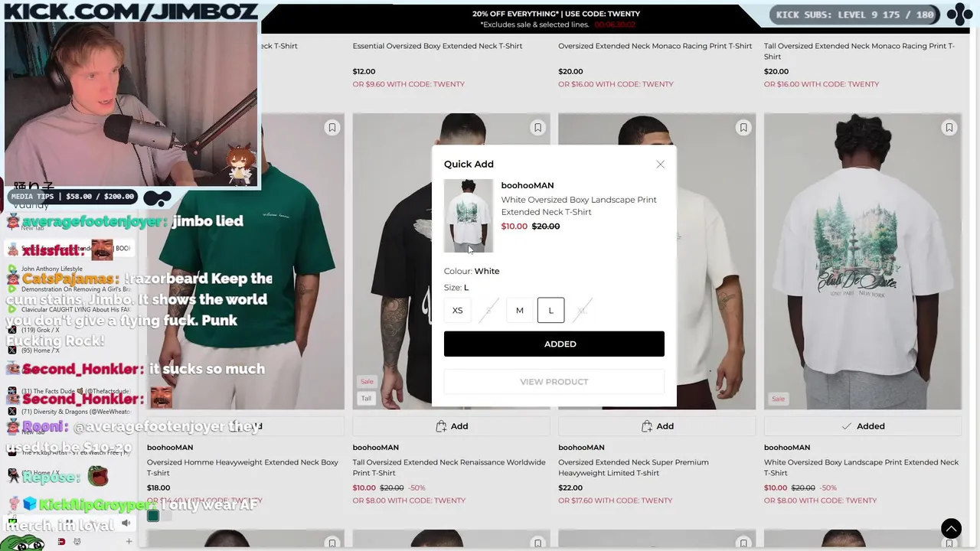The height and width of the screenshot is (551, 980).
Task: Open VIEW PRODUCT in Quick Add
Action: point(554,382)
